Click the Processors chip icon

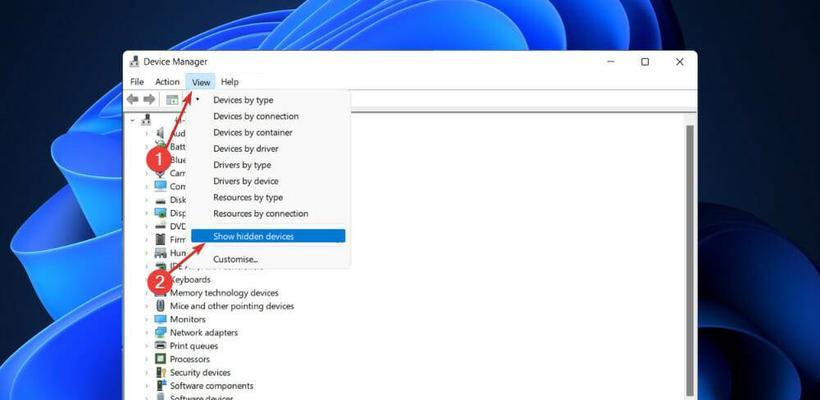pyautogui.click(x=161, y=359)
